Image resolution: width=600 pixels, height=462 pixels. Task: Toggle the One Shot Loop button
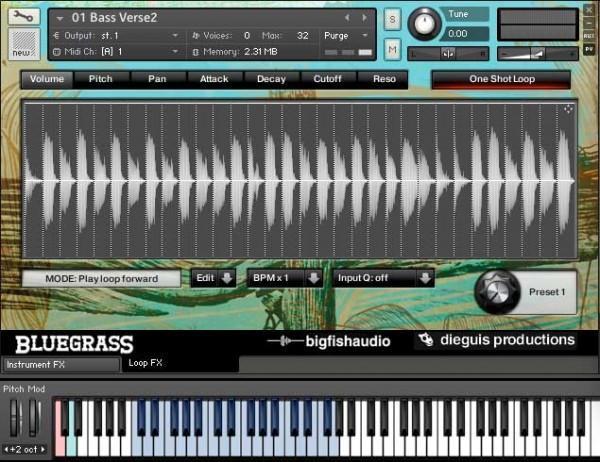click(502, 79)
